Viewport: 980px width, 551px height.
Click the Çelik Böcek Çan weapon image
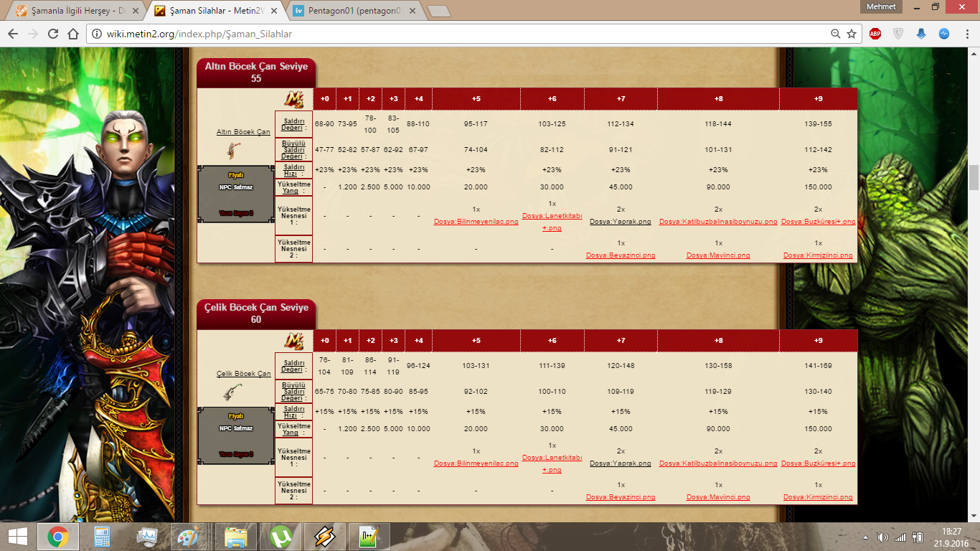pos(233,392)
